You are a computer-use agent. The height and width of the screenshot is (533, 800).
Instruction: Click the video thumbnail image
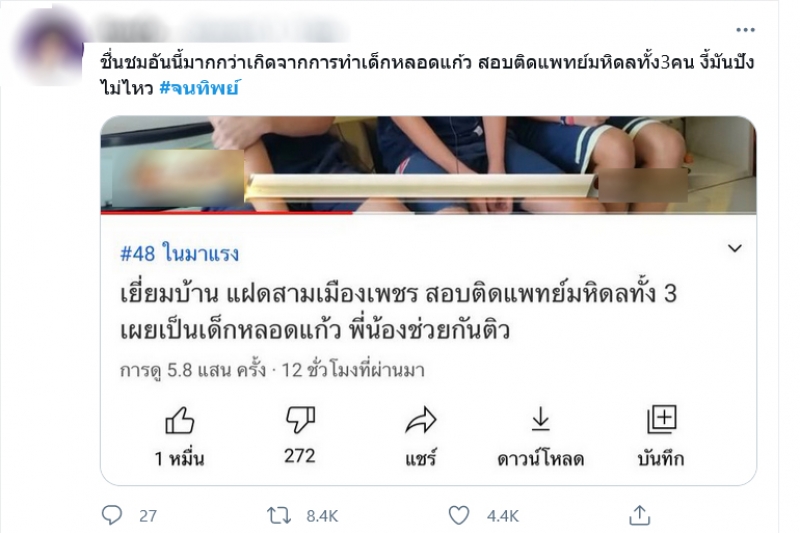pos(428,163)
